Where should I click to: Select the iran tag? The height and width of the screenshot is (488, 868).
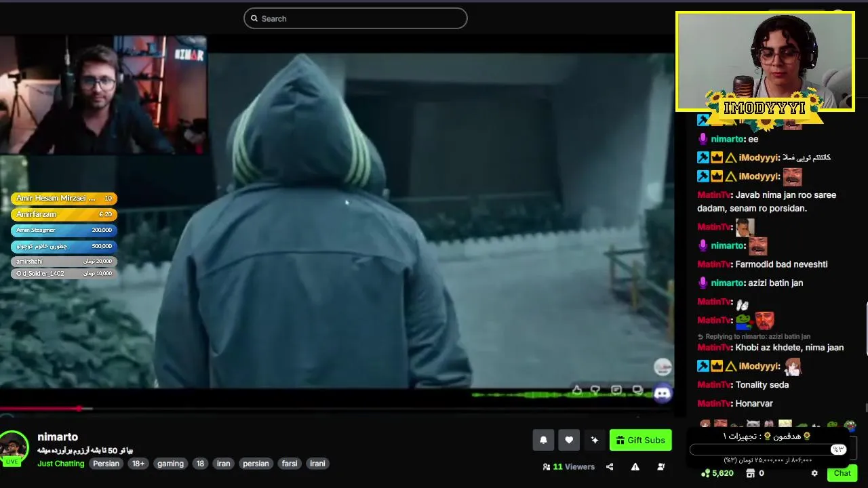[223, 464]
